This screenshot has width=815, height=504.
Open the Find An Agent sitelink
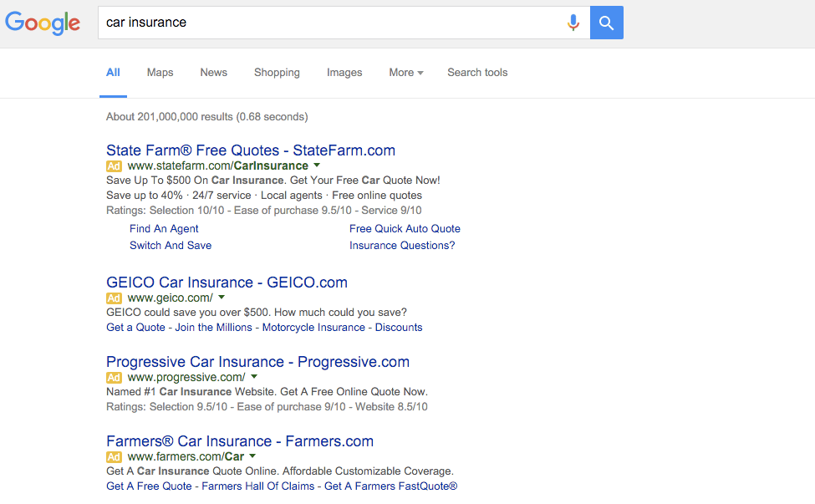coord(164,229)
